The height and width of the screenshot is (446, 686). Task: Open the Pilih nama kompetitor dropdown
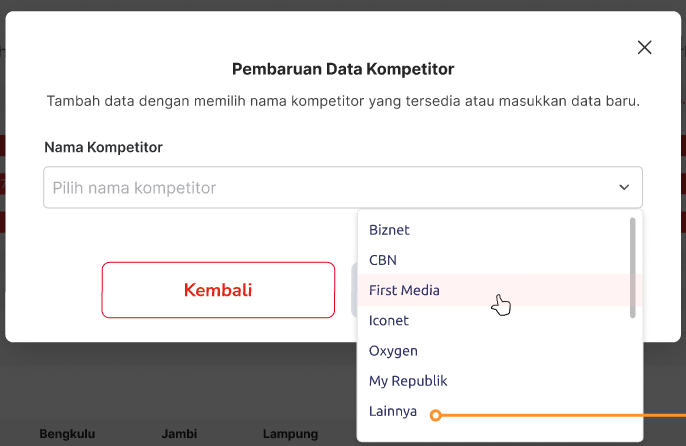click(343, 187)
